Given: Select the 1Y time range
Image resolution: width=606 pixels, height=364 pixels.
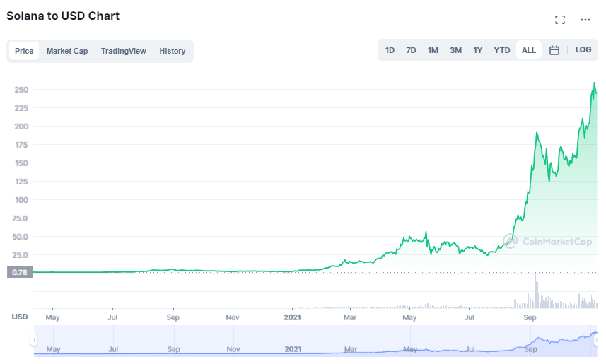Looking at the screenshot, I should pyautogui.click(x=478, y=50).
